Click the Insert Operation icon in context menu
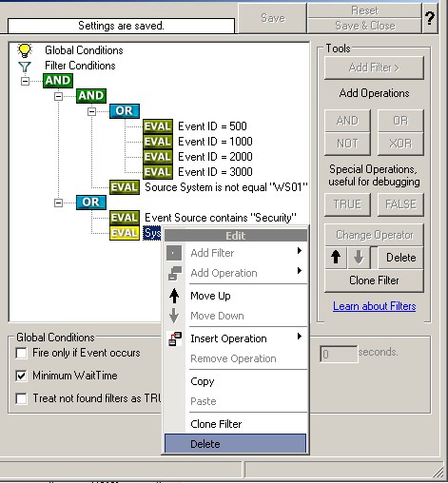The height and width of the screenshot is (483, 448). 175,338
